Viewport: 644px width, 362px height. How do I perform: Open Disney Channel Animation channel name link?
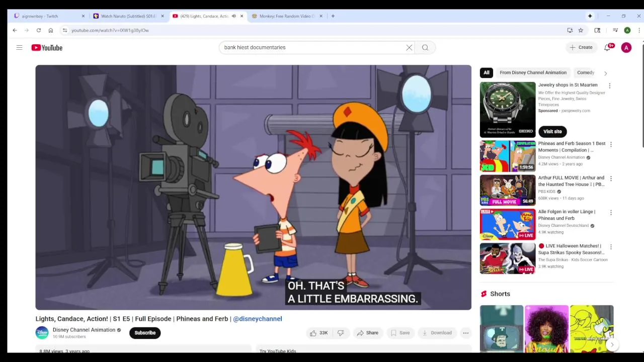click(x=84, y=330)
